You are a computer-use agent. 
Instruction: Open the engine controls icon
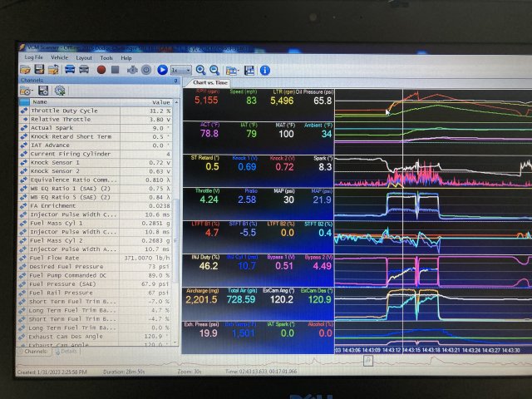[132, 70]
